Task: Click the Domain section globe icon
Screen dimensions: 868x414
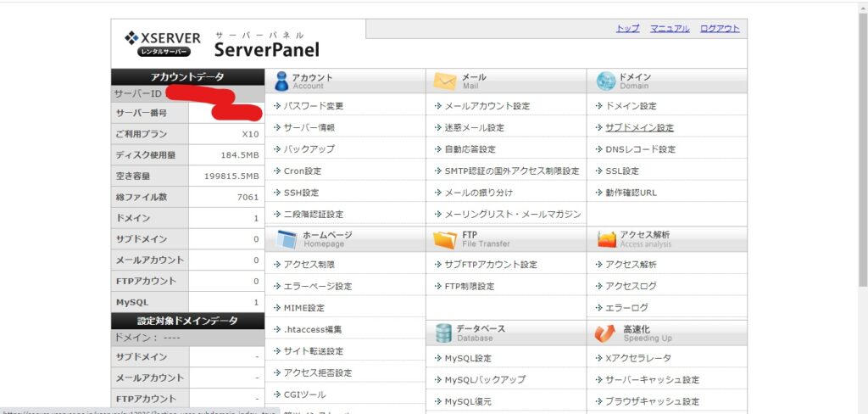Action: point(605,81)
